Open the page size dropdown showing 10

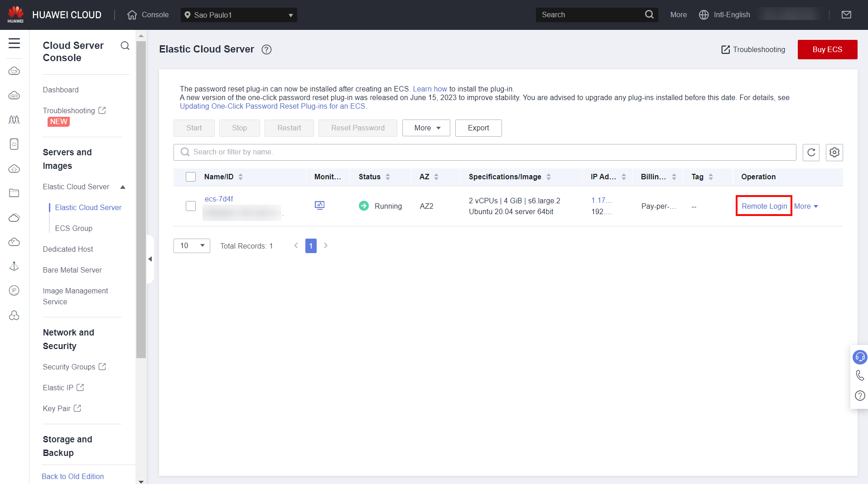click(x=192, y=246)
